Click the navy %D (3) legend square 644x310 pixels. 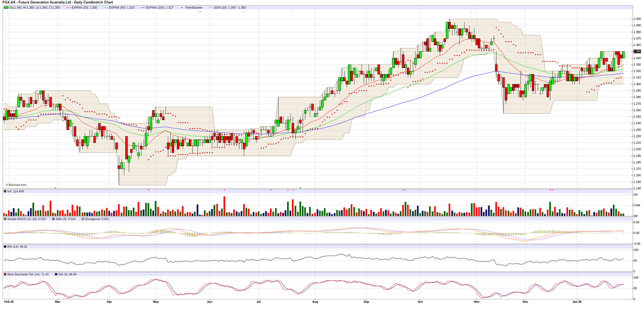55,275
